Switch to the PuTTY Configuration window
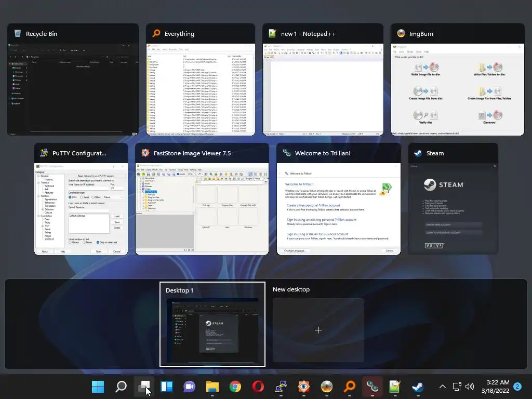The width and height of the screenshot is (532, 399). 81,199
